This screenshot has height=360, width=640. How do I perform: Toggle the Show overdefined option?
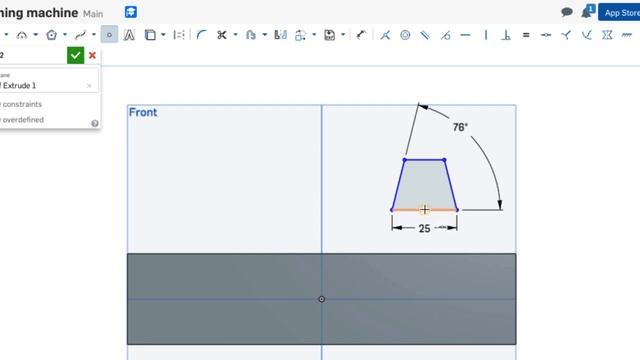coord(22,120)
